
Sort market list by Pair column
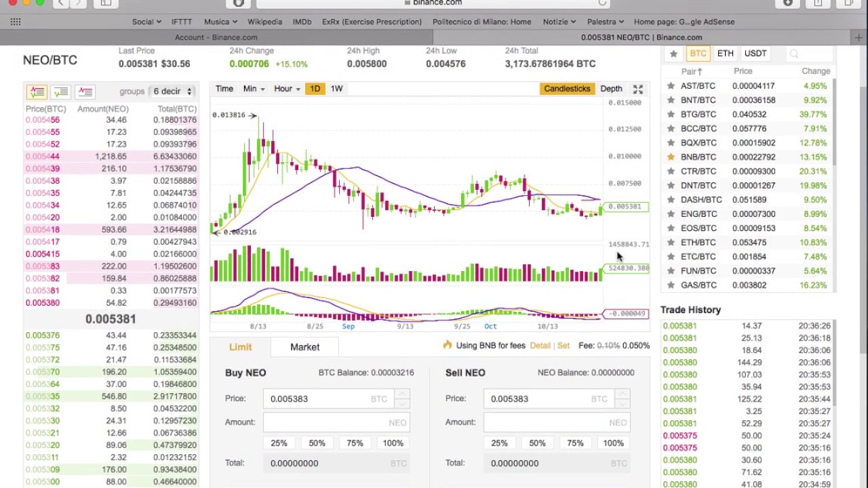tap(692, 71)
